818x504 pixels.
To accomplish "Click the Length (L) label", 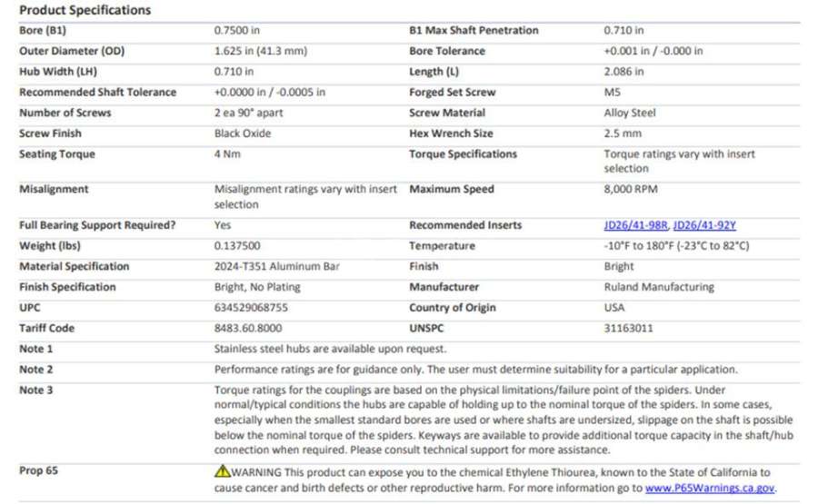I will [434, 72].
